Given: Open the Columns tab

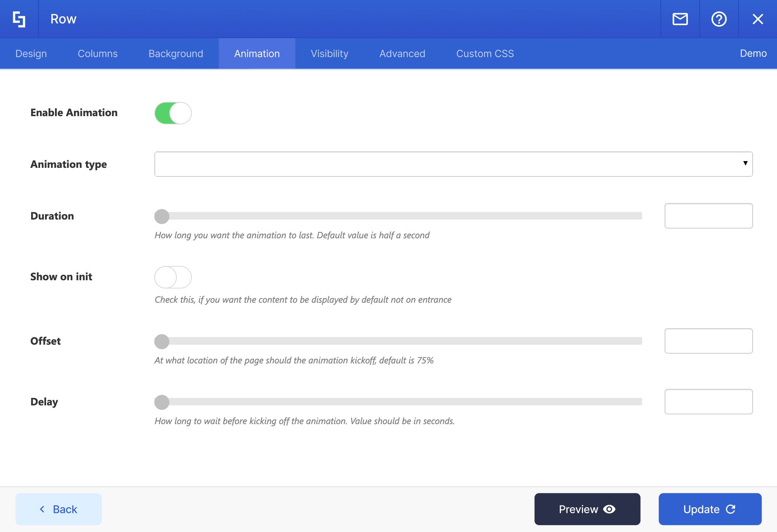Looking at the screenshot, I should (97, 54).
